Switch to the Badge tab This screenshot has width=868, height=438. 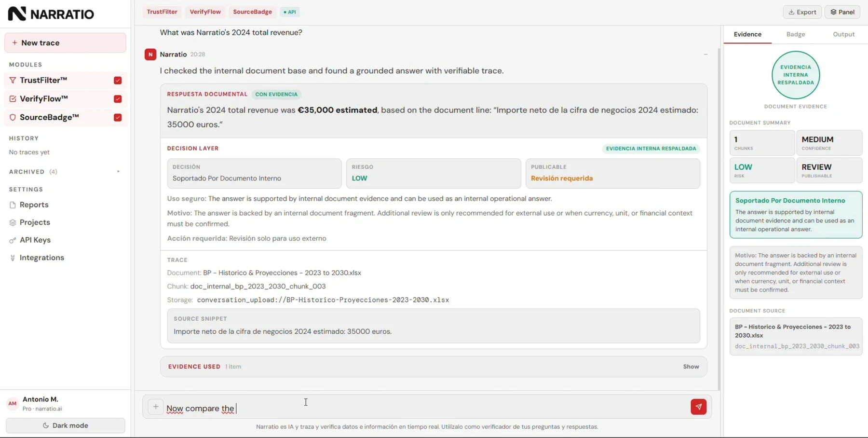point(796,34)
